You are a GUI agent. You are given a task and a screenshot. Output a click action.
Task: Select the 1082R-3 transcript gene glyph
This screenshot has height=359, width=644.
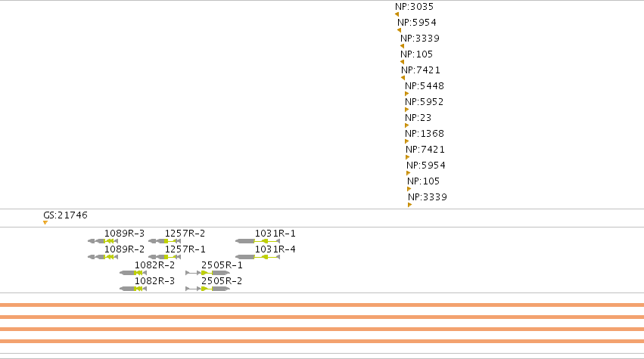[133, 289]
